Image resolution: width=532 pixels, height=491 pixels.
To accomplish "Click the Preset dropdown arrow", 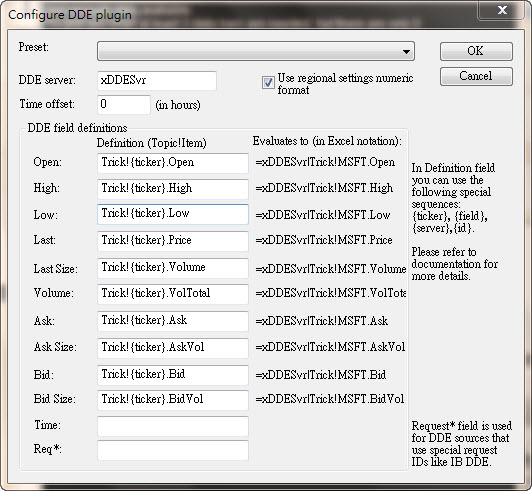I will [406, 52].
